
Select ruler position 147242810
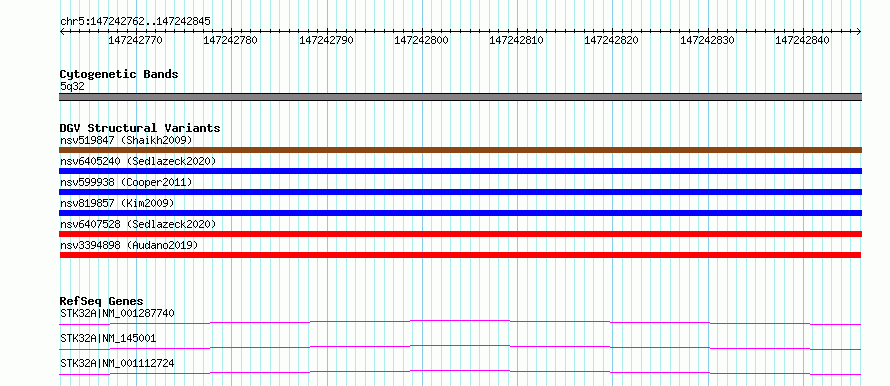pos(516,40)
